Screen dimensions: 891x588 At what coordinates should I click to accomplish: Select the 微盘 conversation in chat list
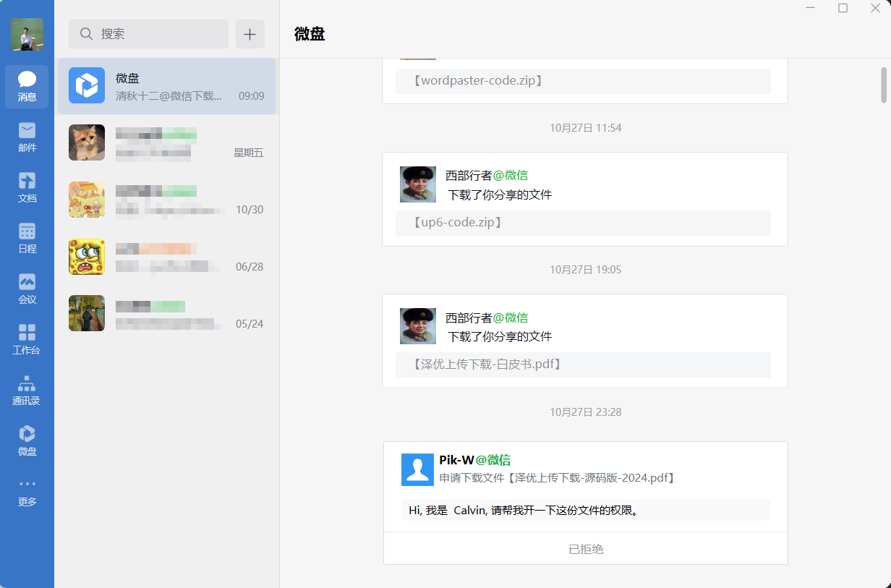pos(166,86)
